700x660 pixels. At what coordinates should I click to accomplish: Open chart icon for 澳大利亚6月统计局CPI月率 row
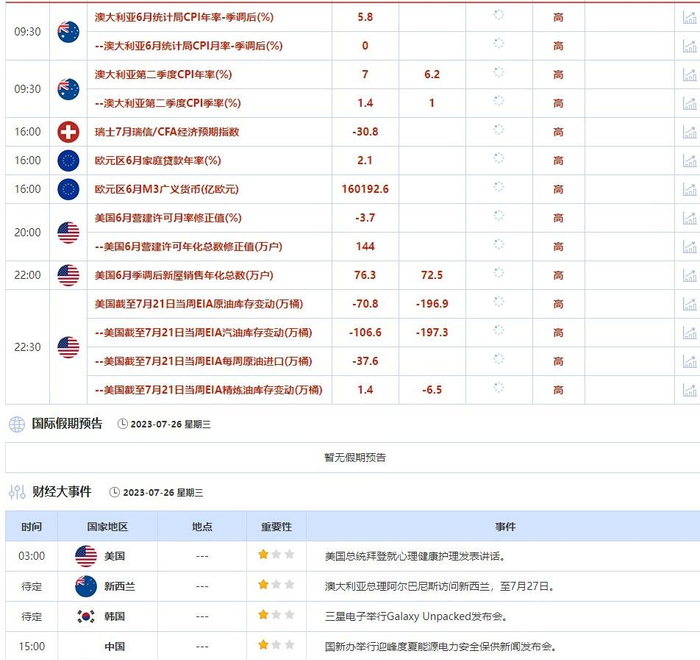coord(690,46)
